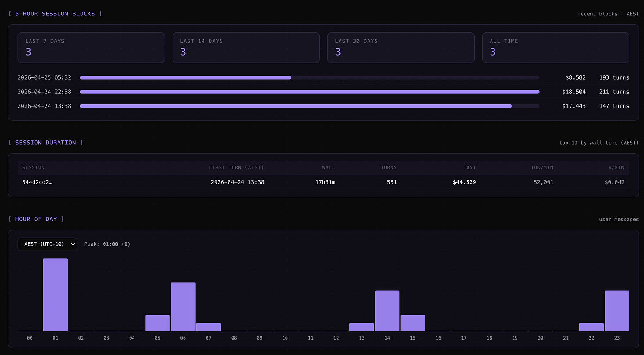Click the $17.443 block cost
This screenshot has height=355, width=644.
click(x=574, y=106)
